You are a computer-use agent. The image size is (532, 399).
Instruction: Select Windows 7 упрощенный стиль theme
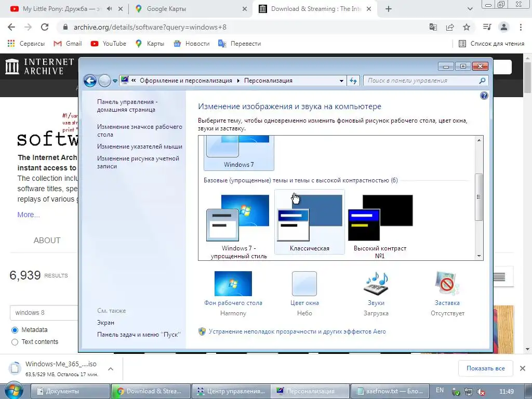tap(239, 225)
